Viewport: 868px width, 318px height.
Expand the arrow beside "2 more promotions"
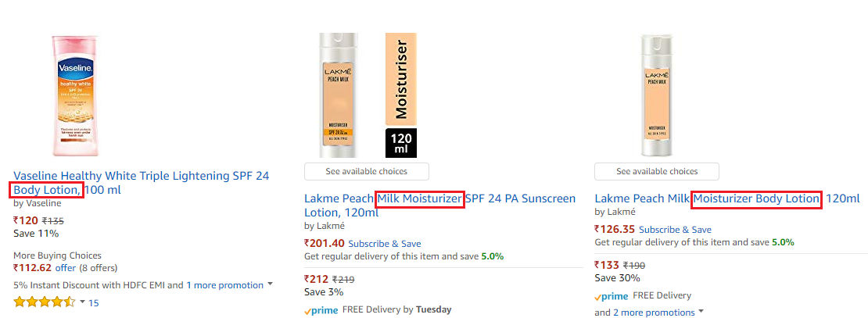[x=701, y=312]
